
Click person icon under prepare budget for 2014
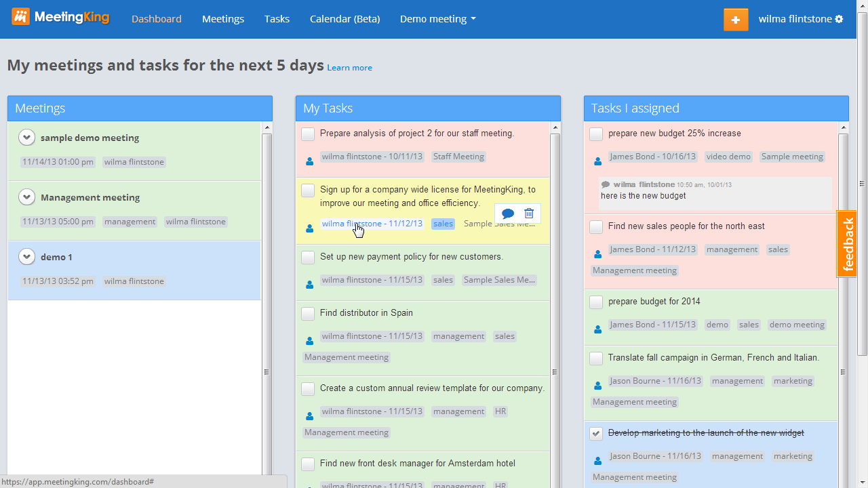pyautogui.click(x=598, y=329)
